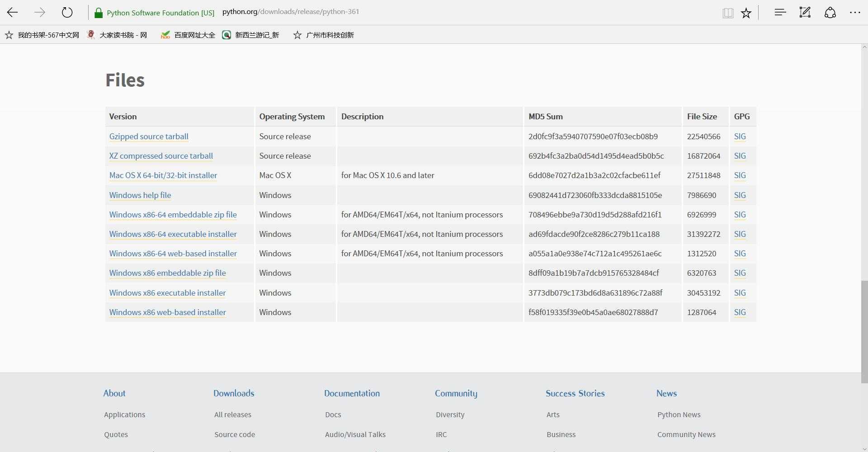
Task: Open the Documentation footer heading
Action: pyautogui.click(x=352, y=393)
